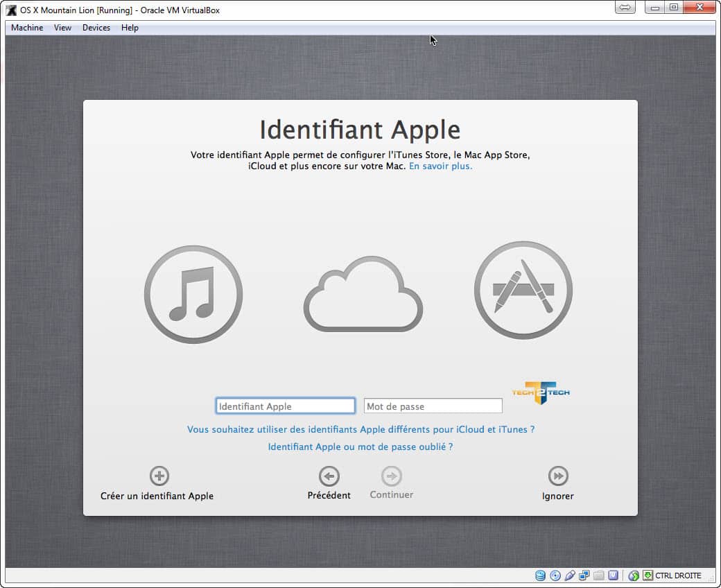The height and width of the screenshot is (588, 721).
Task: Click the double-arrow title bar button
Action: coord(625,8)
